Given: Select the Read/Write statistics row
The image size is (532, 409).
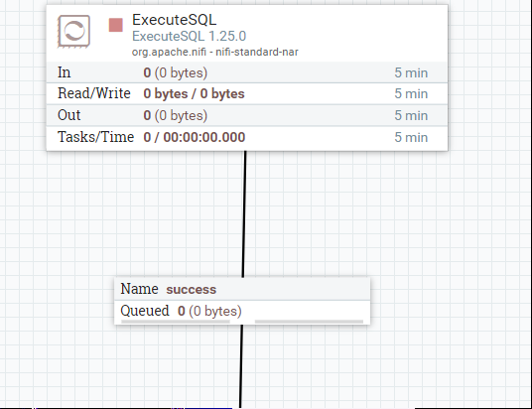Looking at the screenshot, I should (x=247, y=93).
